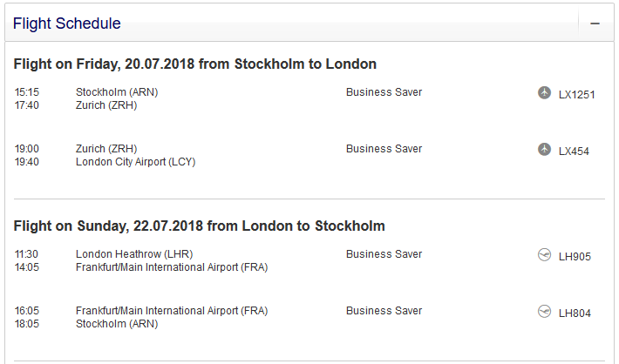The width and height of the screenshot is (619, 364).
Task: Click the Lufthansa crane icon beside LH804
Action: 545,312
